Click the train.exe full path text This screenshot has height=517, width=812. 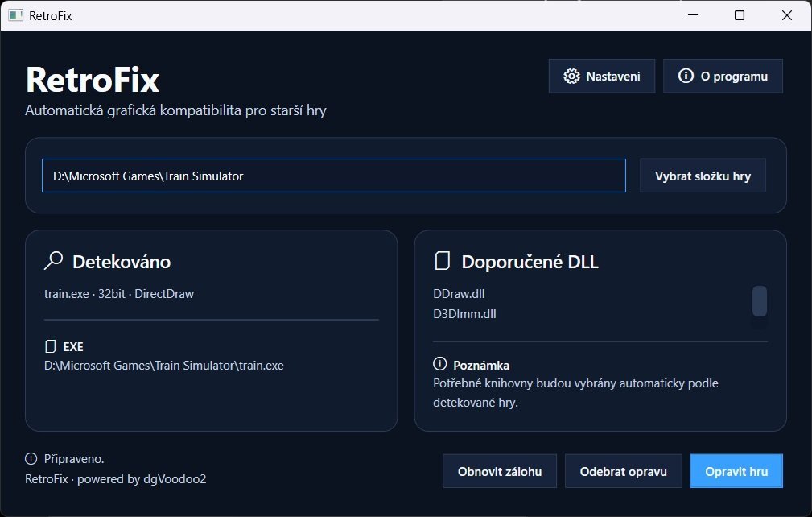163,366
